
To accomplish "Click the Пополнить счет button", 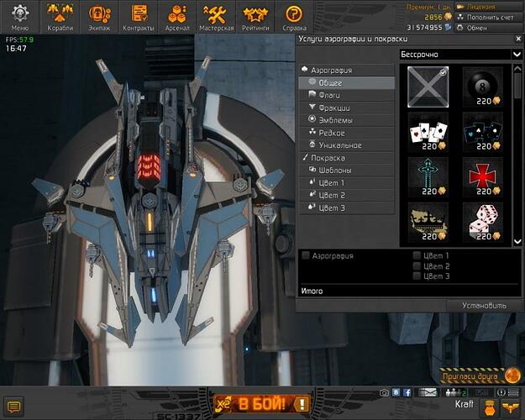I will point(487,17).
